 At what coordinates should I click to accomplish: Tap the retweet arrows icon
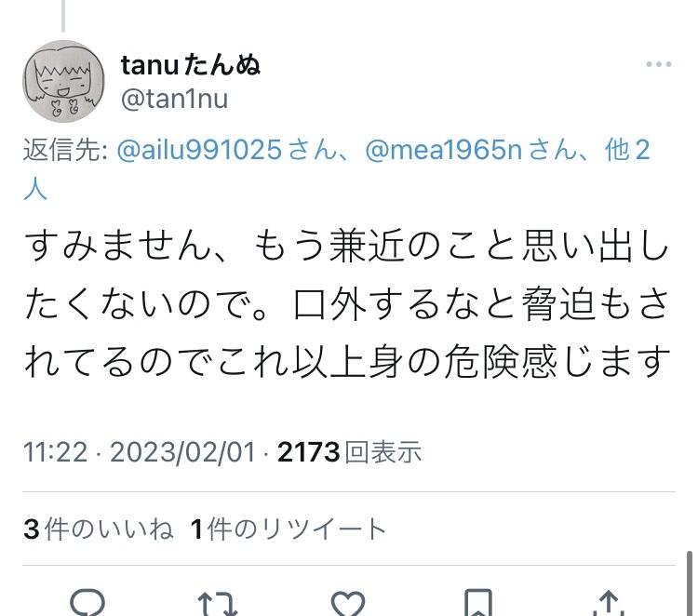click(217, 603)
